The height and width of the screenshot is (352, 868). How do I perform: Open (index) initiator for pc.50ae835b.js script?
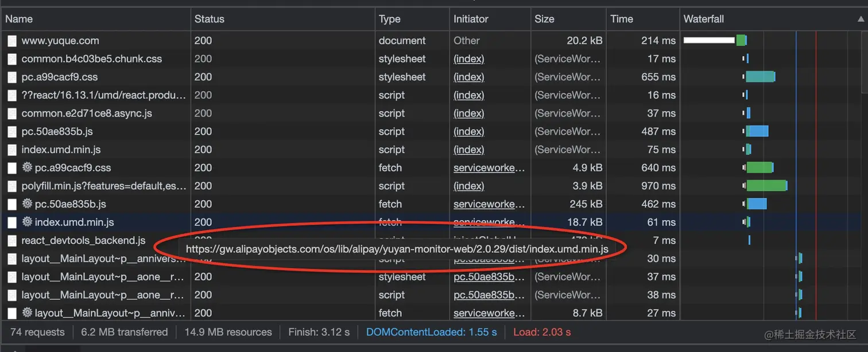(468, 132)
